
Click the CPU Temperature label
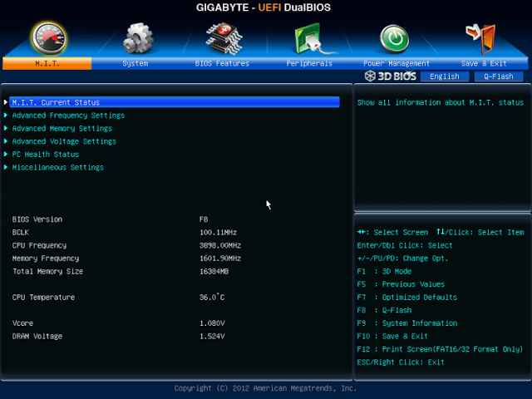pyautogui.click(x=43, y=298)
